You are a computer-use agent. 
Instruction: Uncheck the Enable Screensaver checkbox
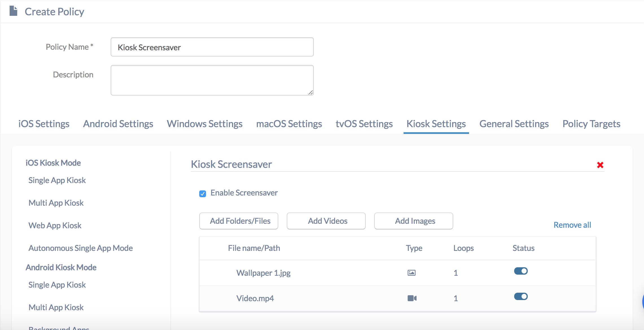(x=203, y=194)
